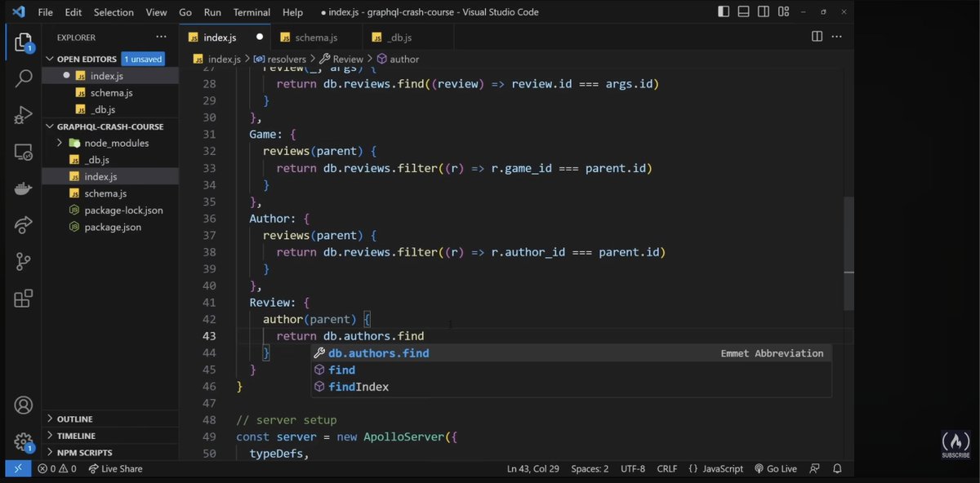
Task: Open package.json in the file tree
Action: tap(110, 227)
